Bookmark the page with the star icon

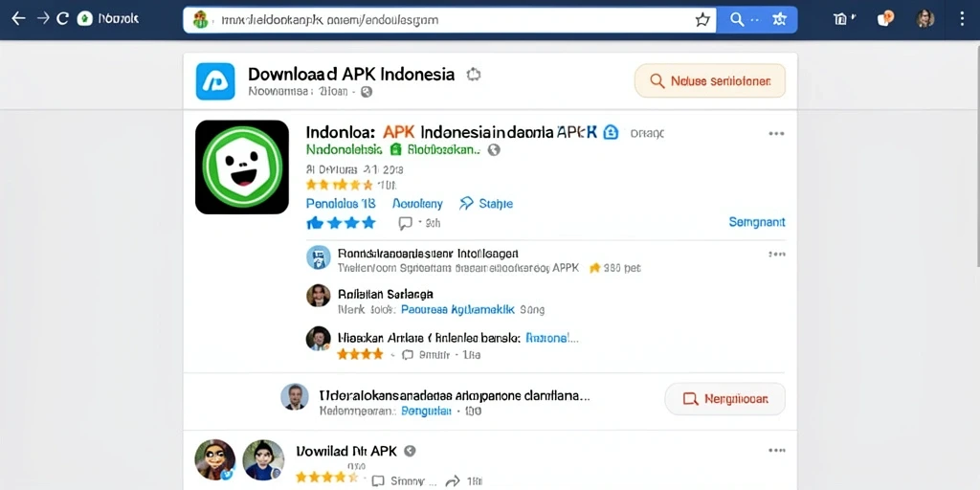pos(702,20)
